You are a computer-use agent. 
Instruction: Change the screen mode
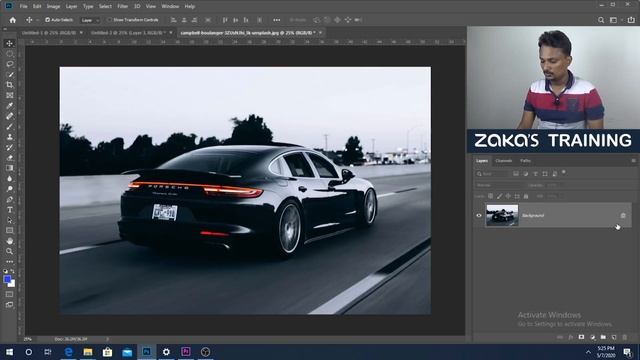tap(9, 305)
